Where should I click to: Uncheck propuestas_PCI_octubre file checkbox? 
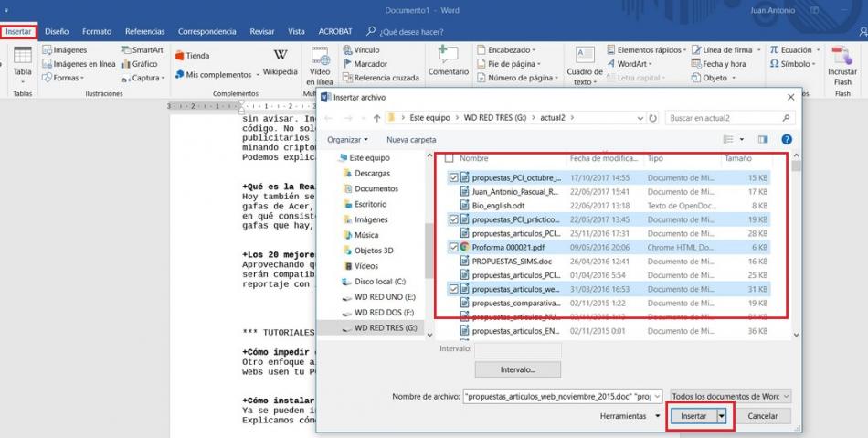(454, 177)
